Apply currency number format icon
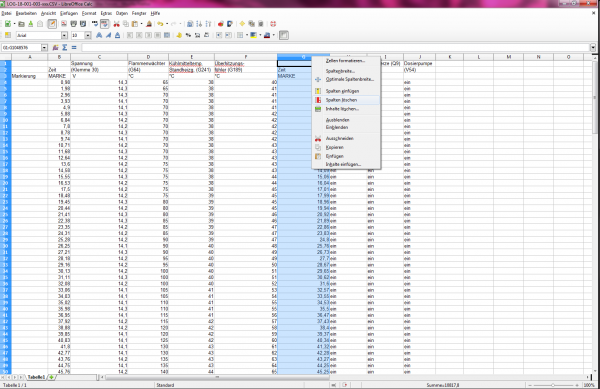Viewport: 600px width, 389px height. tap(179, 35)
